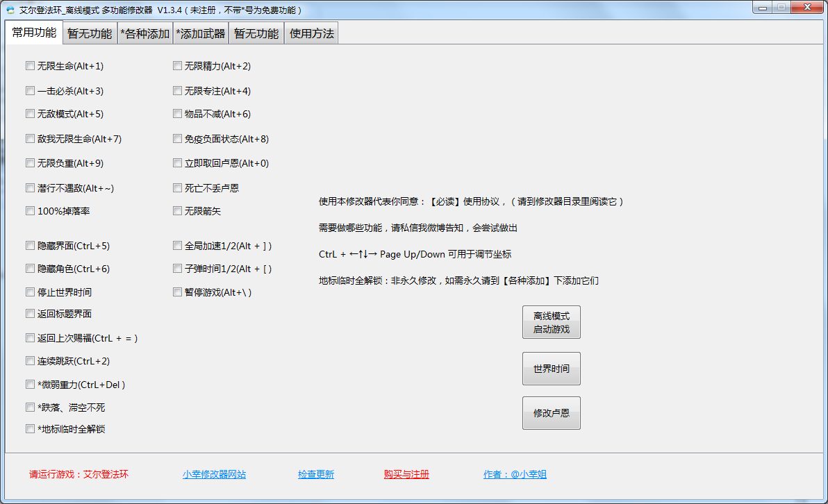828x504 pixels.
Task: Close the trainer window
Action: pyautogui.click(x=807, y=8)
